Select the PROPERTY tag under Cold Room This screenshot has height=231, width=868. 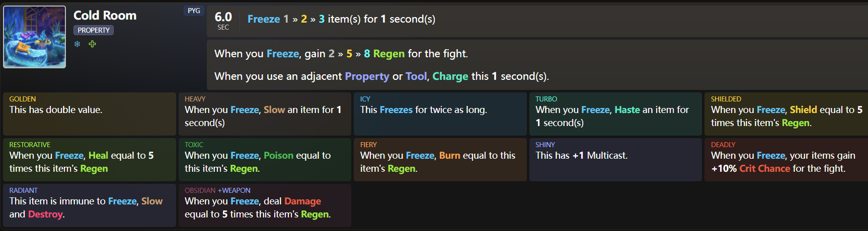pyautogui.click(x=94, y=30)
